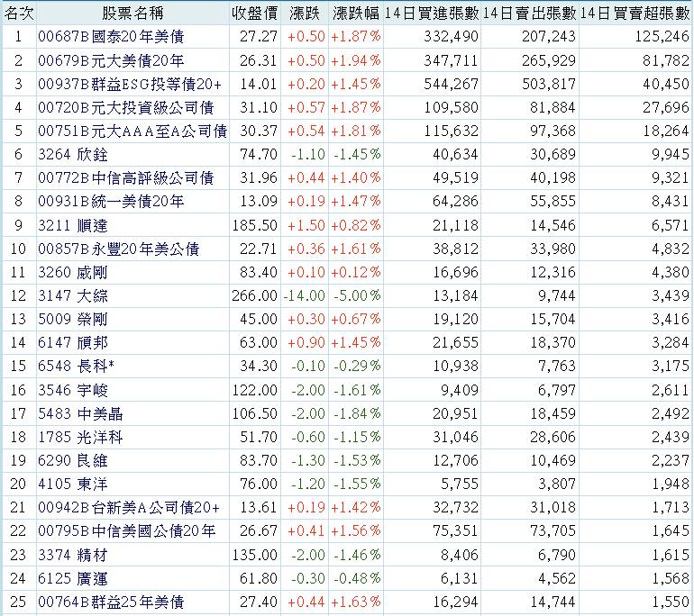
Task: Select 5009 榮剛 stock name
Action: 73,319
